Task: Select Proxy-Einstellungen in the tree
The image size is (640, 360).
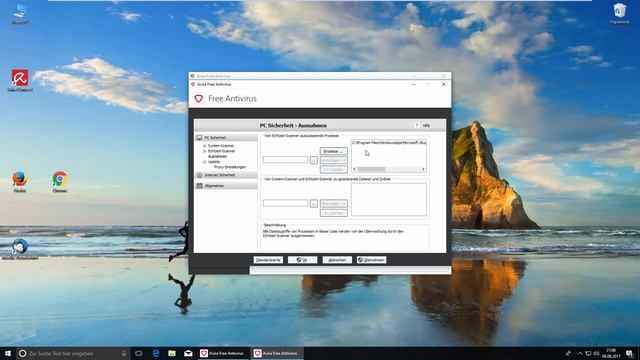Action: (x=230, y=167)
